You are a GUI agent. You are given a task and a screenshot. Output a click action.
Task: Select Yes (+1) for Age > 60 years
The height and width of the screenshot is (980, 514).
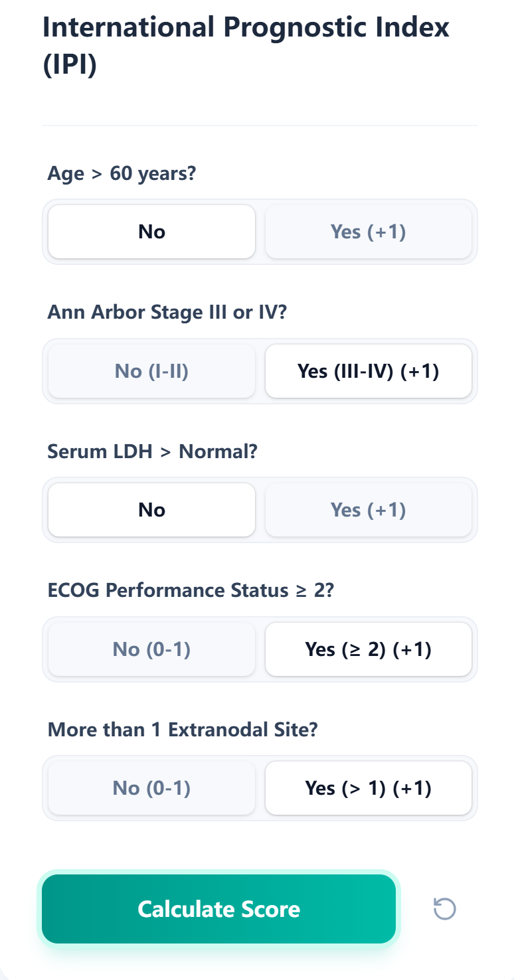click(369, 232)
